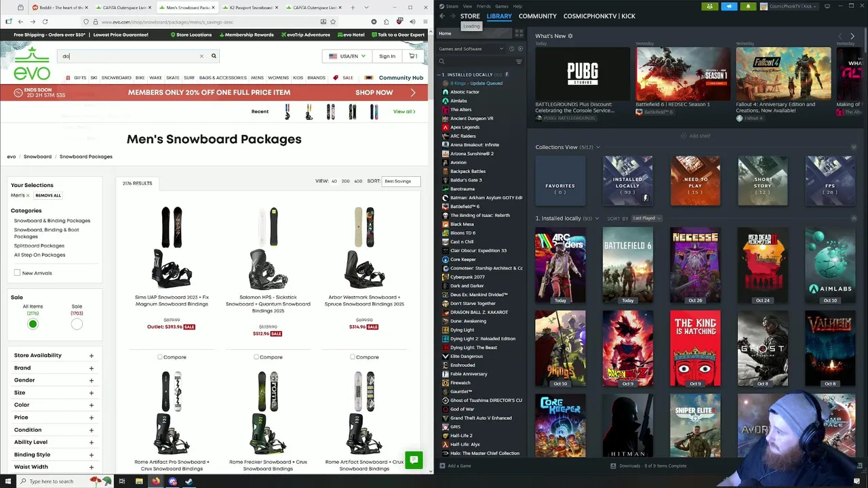Go back in Steam navigation
This screenshot has width=868, height=488.
[442, 16]
